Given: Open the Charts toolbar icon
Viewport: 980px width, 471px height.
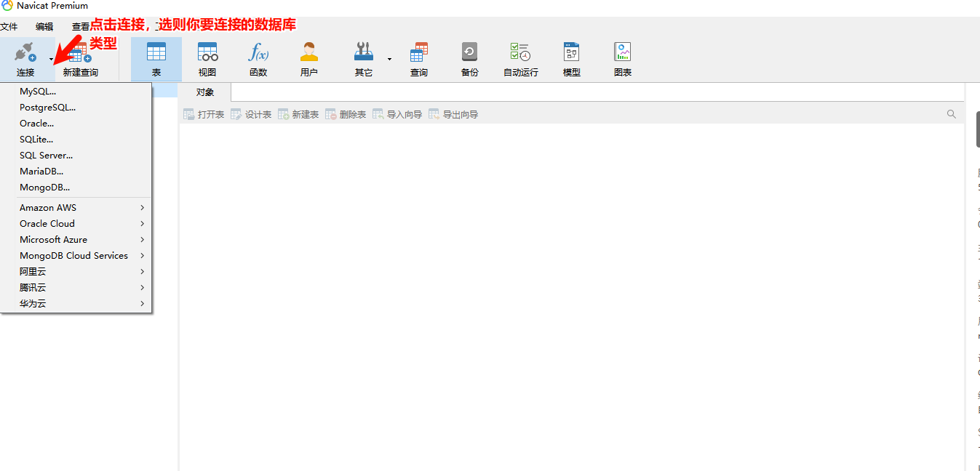Looking at the screenshot, I should pos(622,52).
